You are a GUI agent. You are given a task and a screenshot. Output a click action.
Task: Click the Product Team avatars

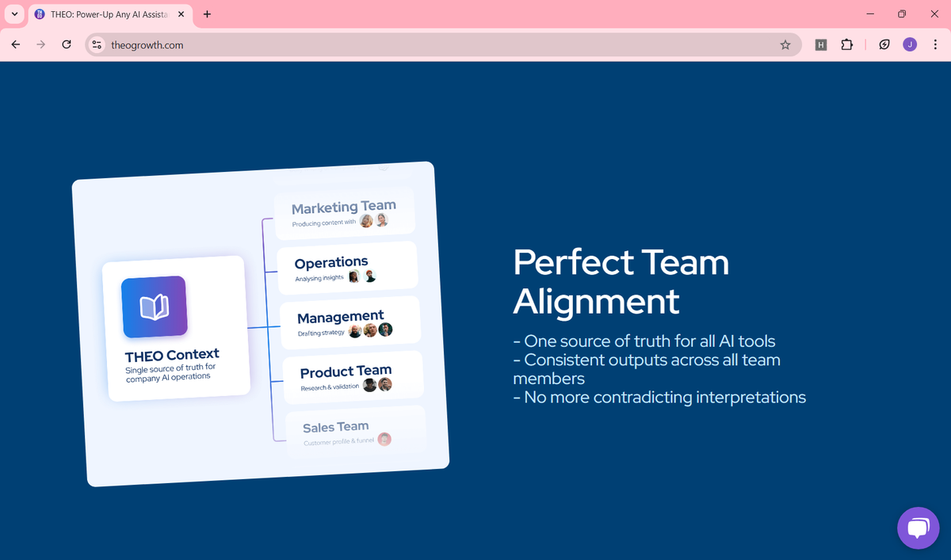[x=378, y=385]
